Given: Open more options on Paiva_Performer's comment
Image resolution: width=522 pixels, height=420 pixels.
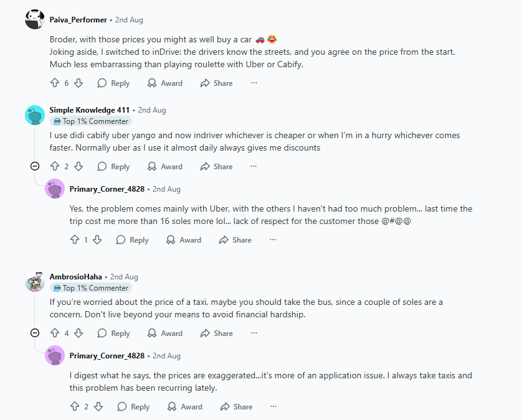Looking at the screenshot, I should 254,83.
